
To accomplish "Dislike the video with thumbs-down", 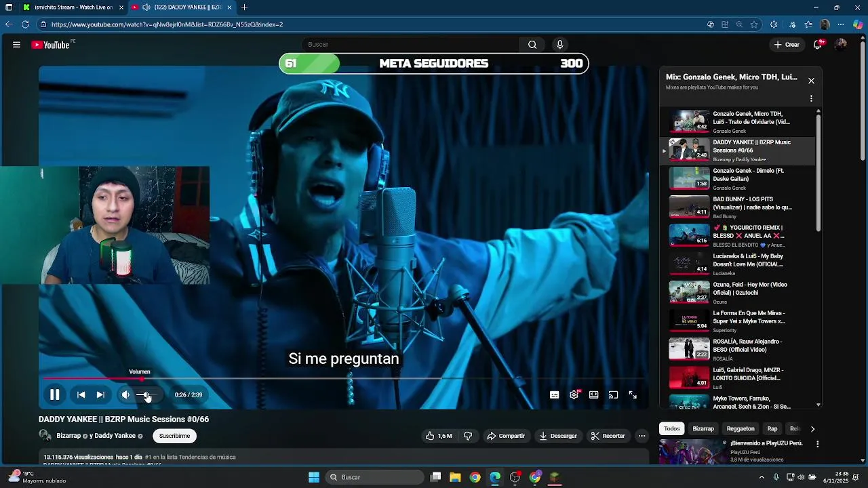I will 468,436.
